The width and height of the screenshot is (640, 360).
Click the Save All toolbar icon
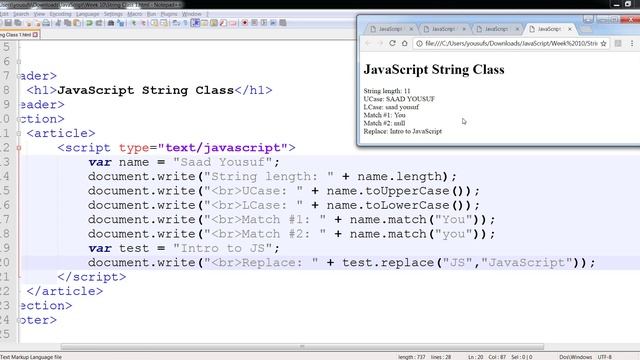point(18,23)
